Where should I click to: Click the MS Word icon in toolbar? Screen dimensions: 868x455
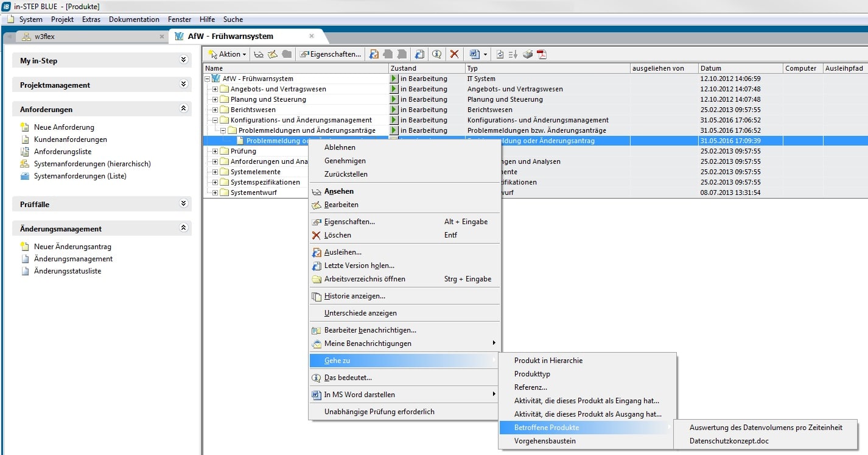point(475,54)
